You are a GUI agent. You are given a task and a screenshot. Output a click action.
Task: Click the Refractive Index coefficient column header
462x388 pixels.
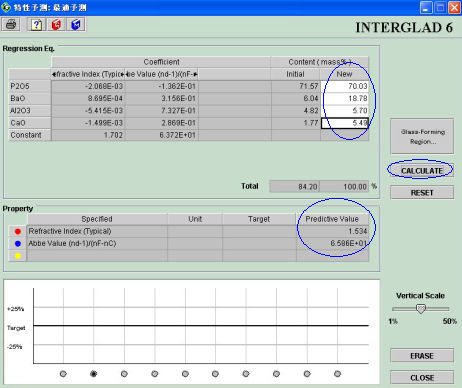click(x=88, y=74)
